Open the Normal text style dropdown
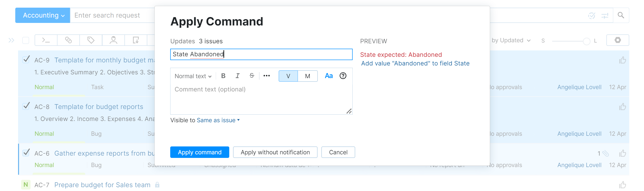This screenshot has height=191, width=644. tap(193, 76)
